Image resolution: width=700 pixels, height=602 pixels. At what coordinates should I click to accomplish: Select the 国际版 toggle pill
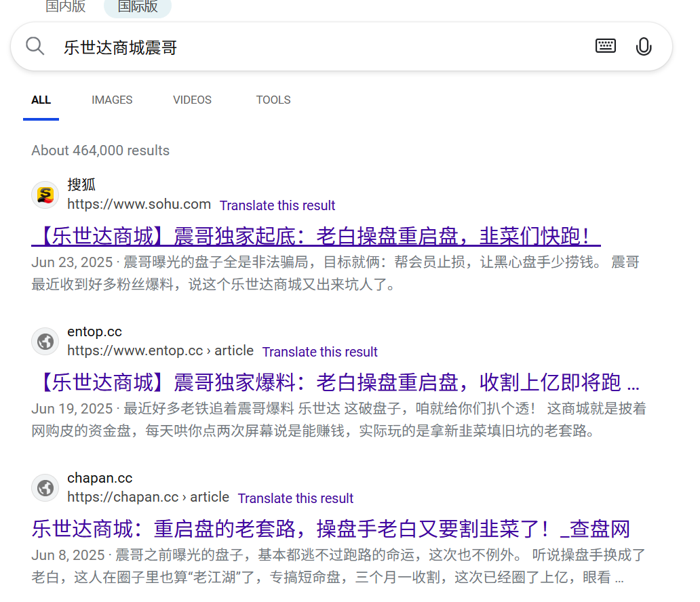pos(137,7)
